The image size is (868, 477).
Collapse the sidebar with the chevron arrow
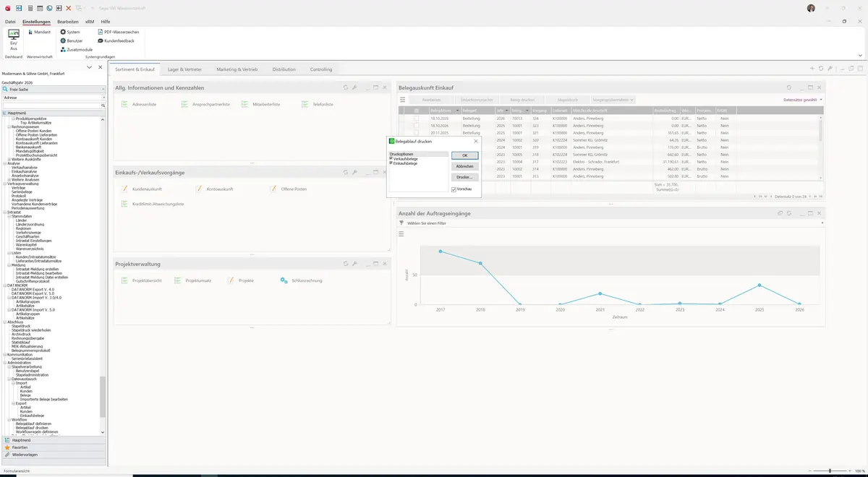tap(89, 67)
